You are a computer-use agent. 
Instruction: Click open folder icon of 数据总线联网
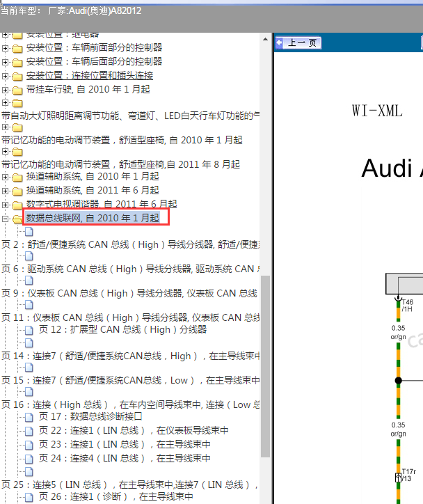[x=17, y=219]
